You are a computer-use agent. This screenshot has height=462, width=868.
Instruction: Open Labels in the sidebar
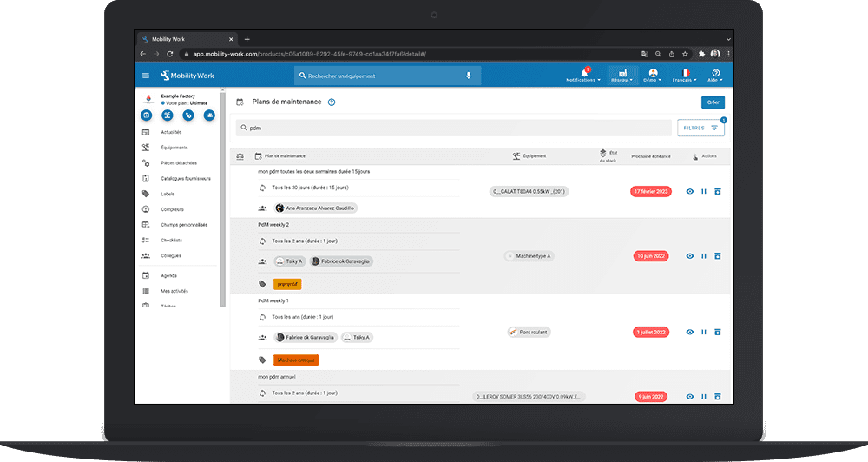(x=168, y=195)
